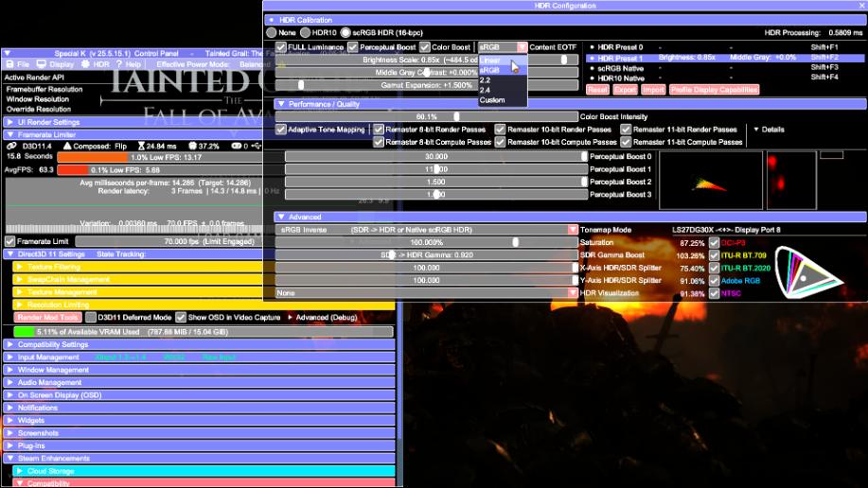Image resolution: width=868 pixels, height=488 pixels.
Task: Expand Plug-Ins section
Action: pyautogui.click(x=199, y=446)
